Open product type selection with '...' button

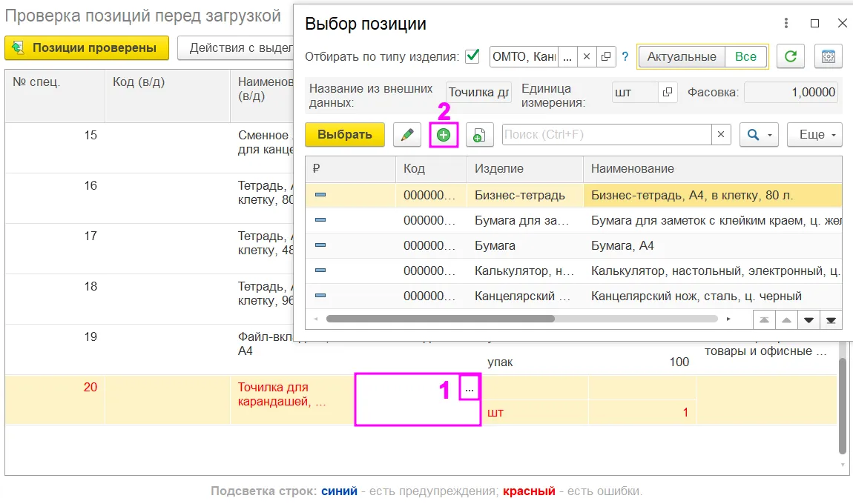567,56
